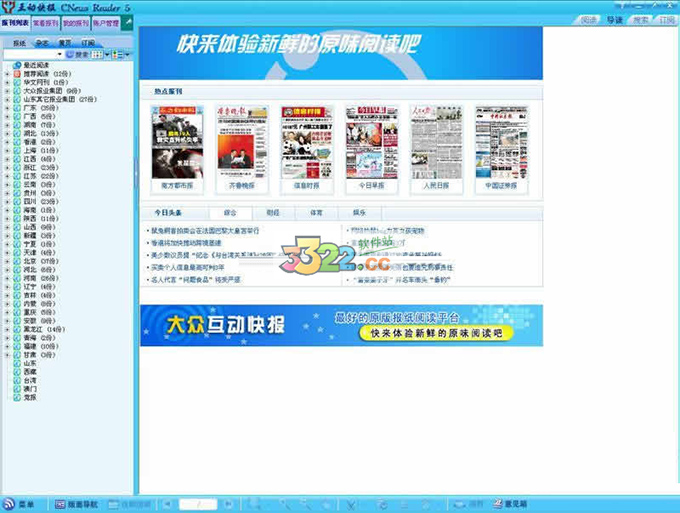Select 澳门 in the region tree
Image resolution: width=680 pixels, height=513 pixels.
pos(30,389)
